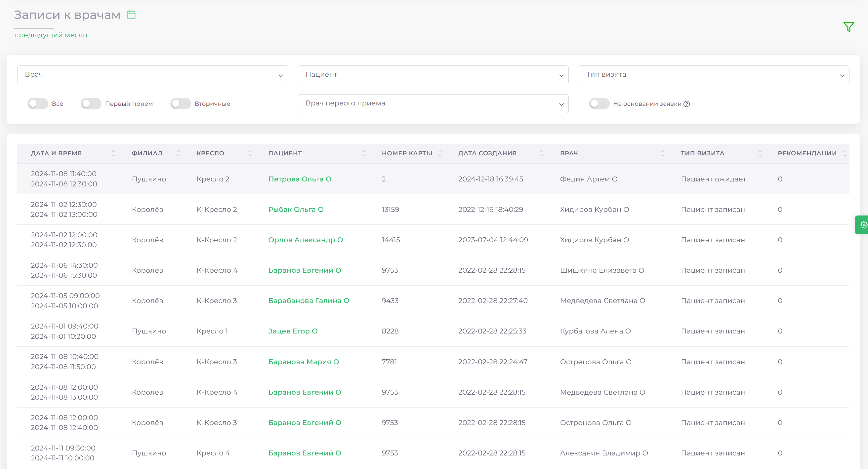Click the ДАТА И ВРЕМЯ column header

tap(56, 154)
